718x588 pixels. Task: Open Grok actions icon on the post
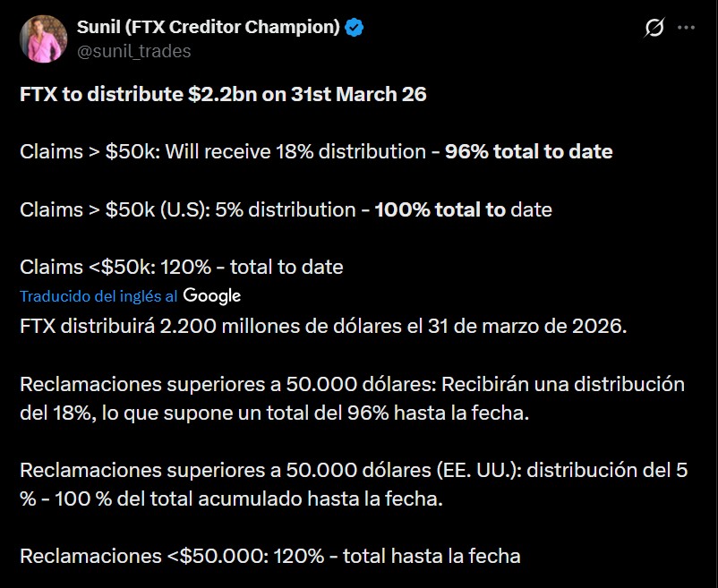pyautogui.click(x=654, y=29)
